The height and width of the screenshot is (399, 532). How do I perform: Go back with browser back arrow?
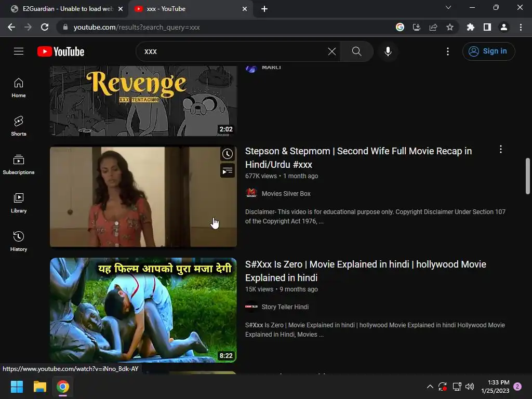[11, 27]
